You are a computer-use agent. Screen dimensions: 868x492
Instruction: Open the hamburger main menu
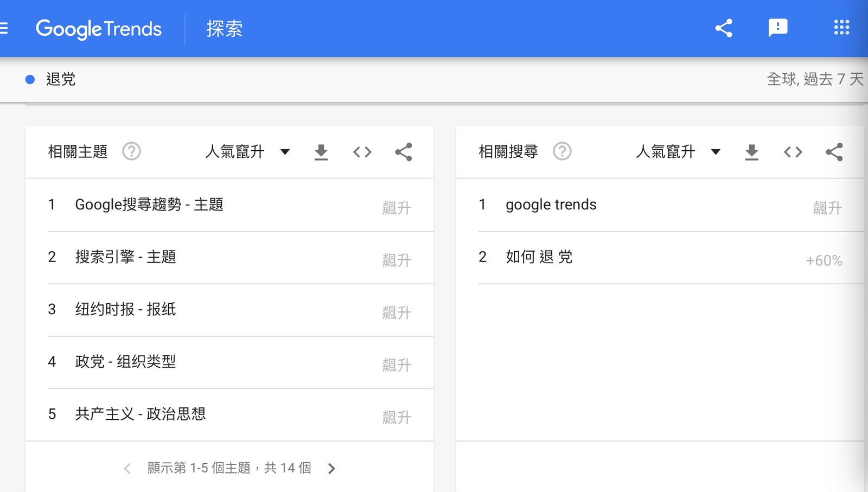coord(3,28)
